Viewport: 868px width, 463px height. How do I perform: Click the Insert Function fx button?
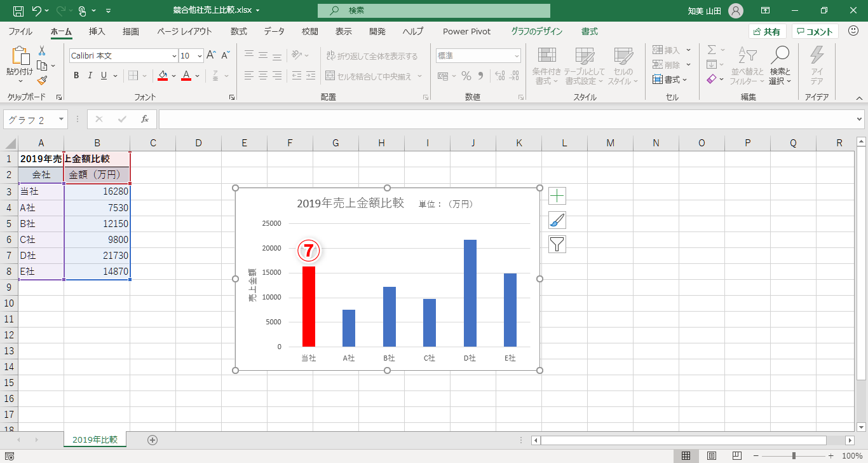pyautogui.click(x=145, y=119)
